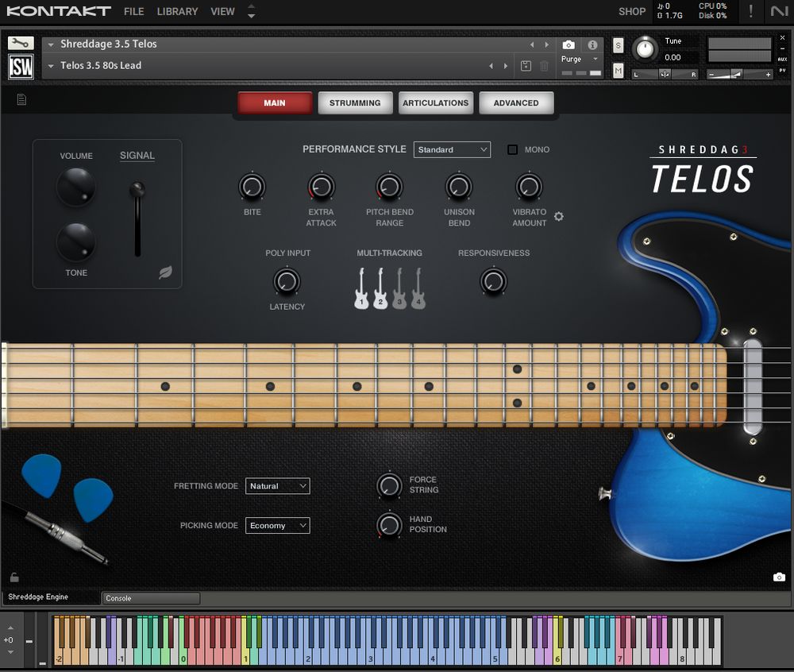Expand the Telos 3.5 80s Lead snapshot menu
Image resolution: width=794 pixels, height=672 pixels.
51,66
